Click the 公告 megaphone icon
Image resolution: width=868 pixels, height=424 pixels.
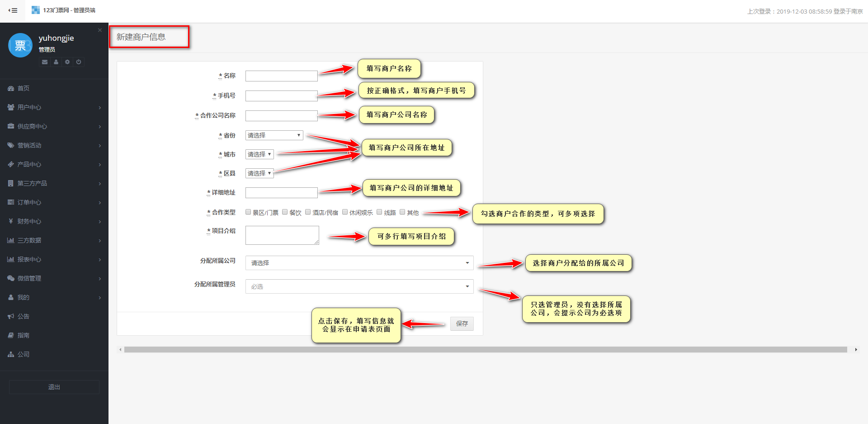pyautogui.click(x=11, y=316)
